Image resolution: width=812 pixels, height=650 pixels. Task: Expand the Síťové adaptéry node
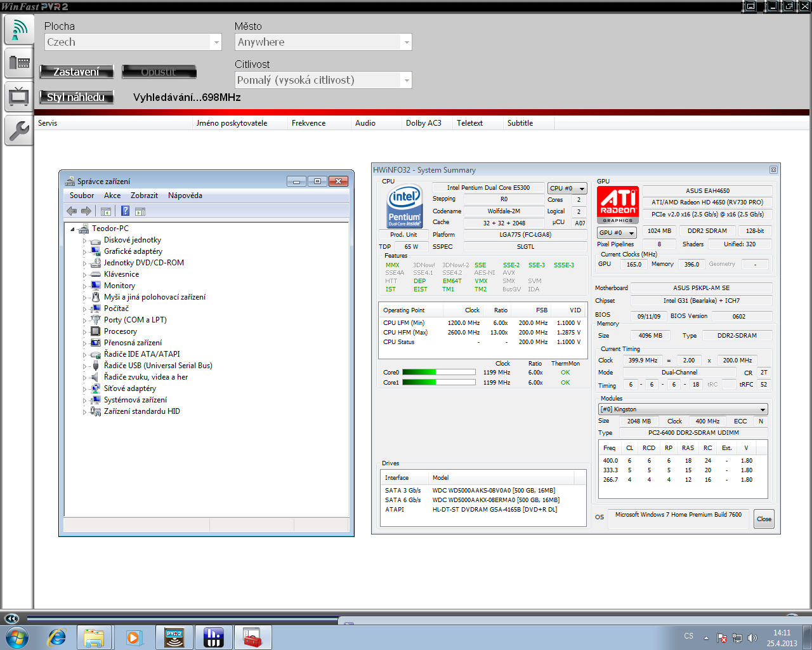click(84, 389)
